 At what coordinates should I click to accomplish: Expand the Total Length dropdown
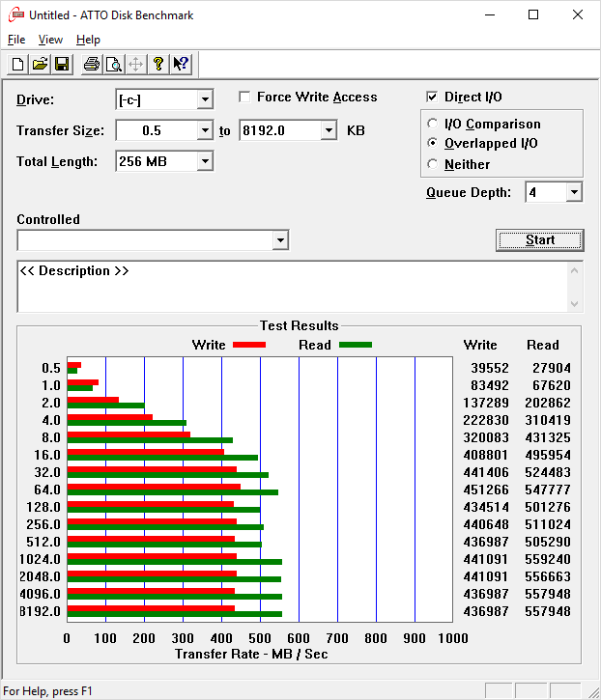[x=205, y=161]
